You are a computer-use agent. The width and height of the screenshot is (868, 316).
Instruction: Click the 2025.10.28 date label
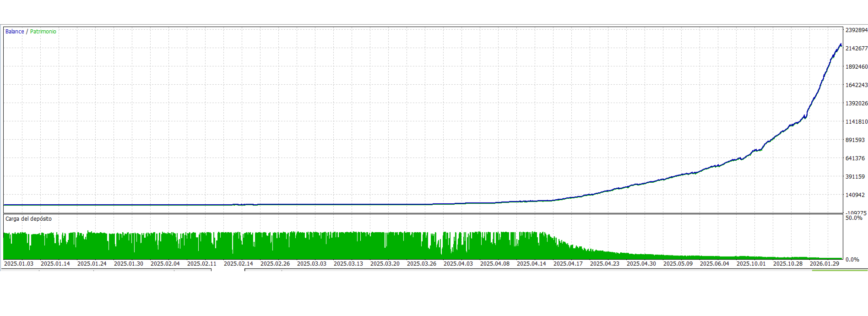click(788, 264)
